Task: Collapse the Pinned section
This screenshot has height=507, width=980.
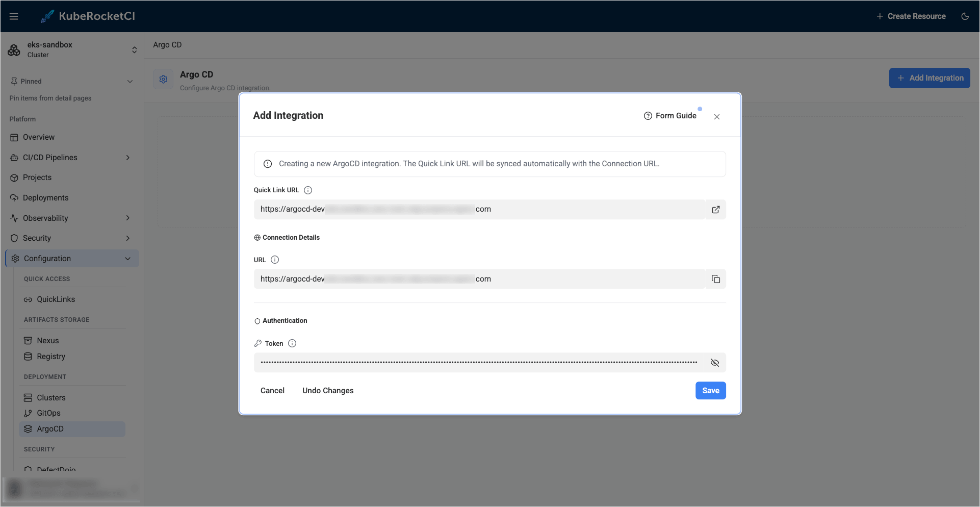Action: tap(130, 81)
